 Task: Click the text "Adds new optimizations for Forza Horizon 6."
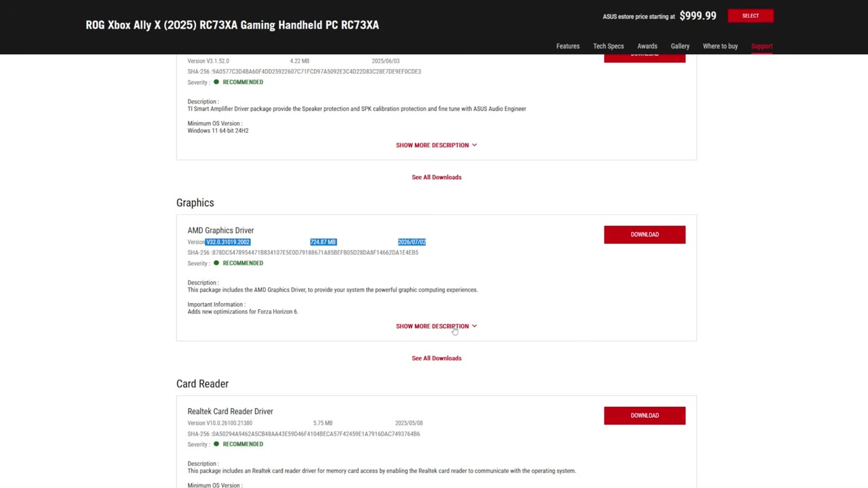click(x=243, y=312)
